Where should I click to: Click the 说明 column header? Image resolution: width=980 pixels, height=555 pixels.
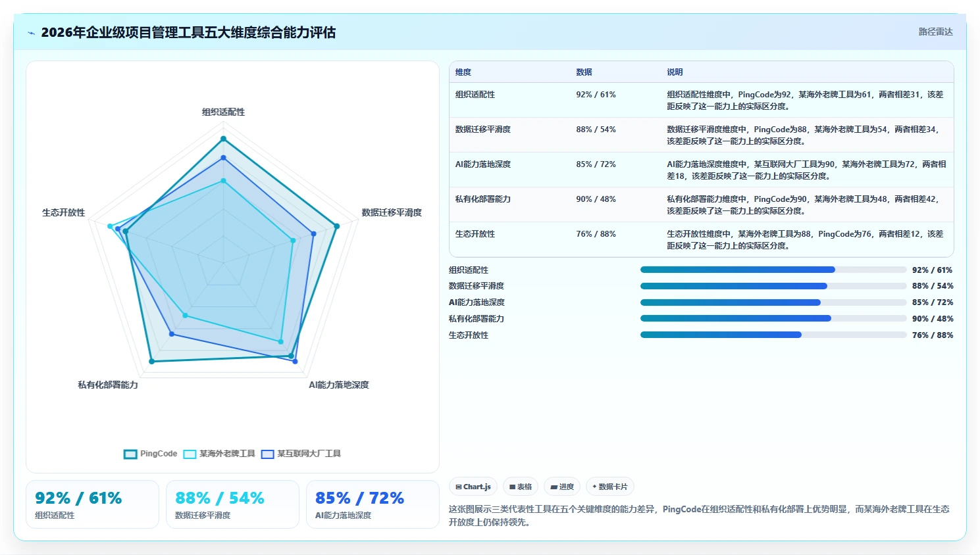675,72
